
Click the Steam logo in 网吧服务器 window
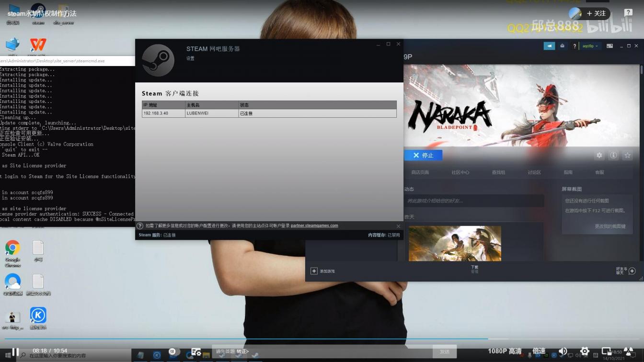(158, 60)
